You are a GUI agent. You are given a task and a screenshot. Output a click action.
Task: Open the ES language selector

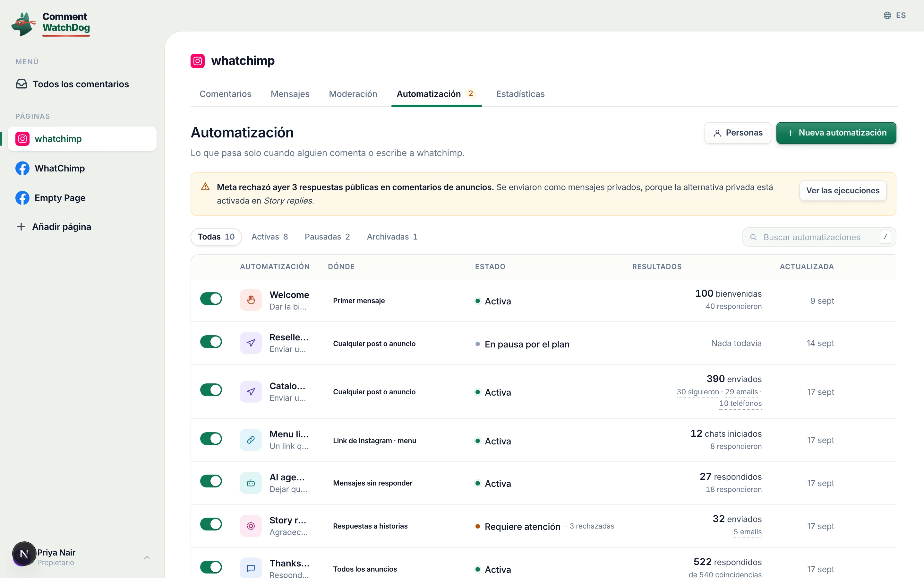pos(894,15)
